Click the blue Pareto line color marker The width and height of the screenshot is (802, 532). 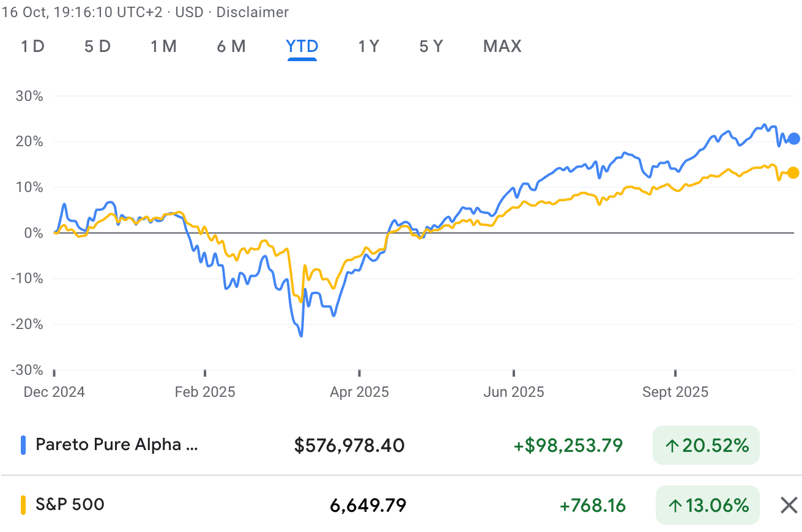[23, 445]
